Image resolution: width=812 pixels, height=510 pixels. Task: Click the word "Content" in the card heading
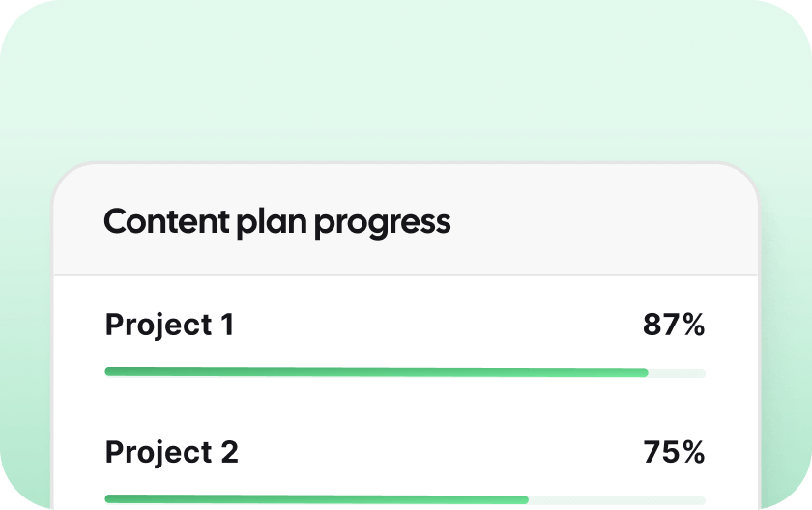point(164,222)
